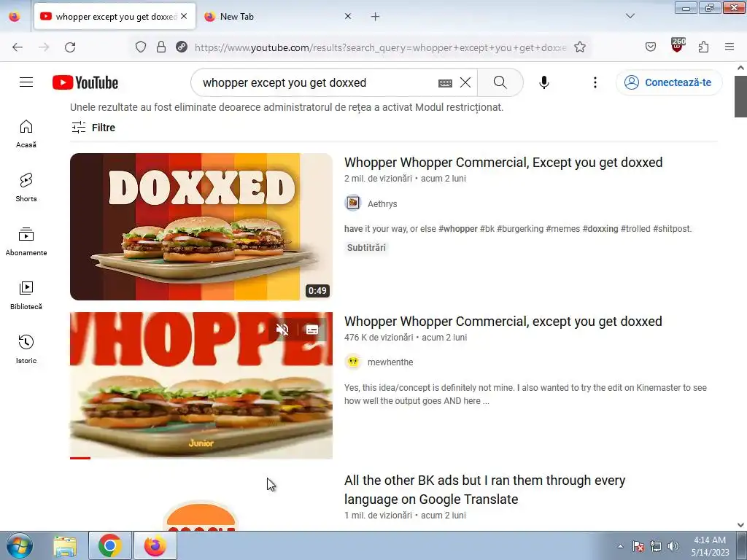The image size is (747, 560).
Task: Reload the page in Firefox
Action: (70, 47)
